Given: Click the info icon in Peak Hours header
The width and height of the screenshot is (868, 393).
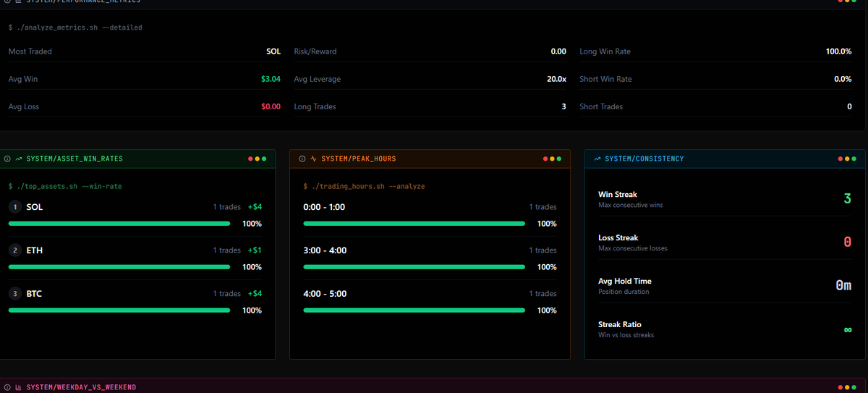Looking at the screenshot, I should (302, 159).
